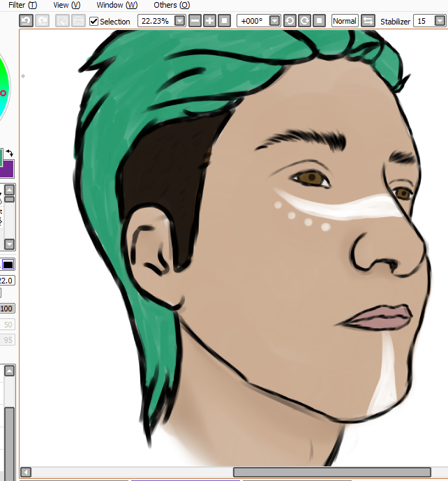Open the zoom percentage dropdown
This screenshot has height=481, width=448.
click(x=180, y=21)
